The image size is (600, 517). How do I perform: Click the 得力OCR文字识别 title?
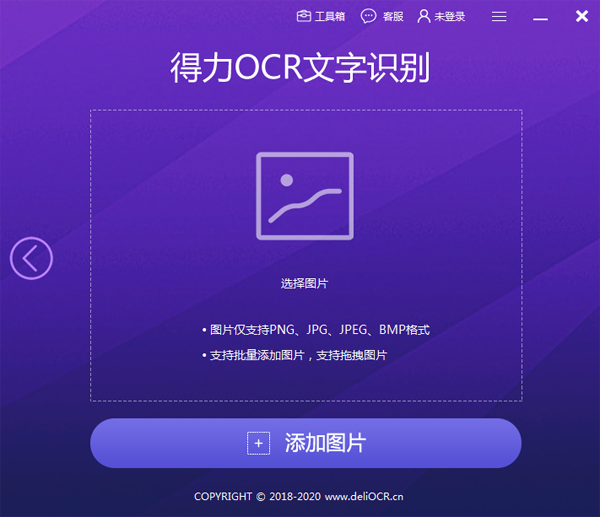click(x=300, y=68)
